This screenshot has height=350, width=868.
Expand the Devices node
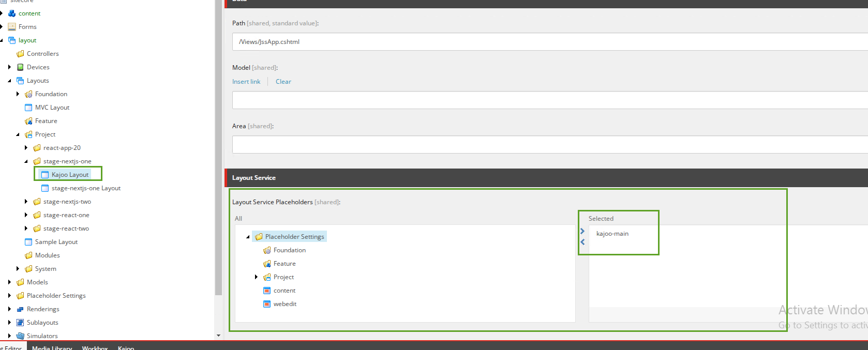click(10, 67)
